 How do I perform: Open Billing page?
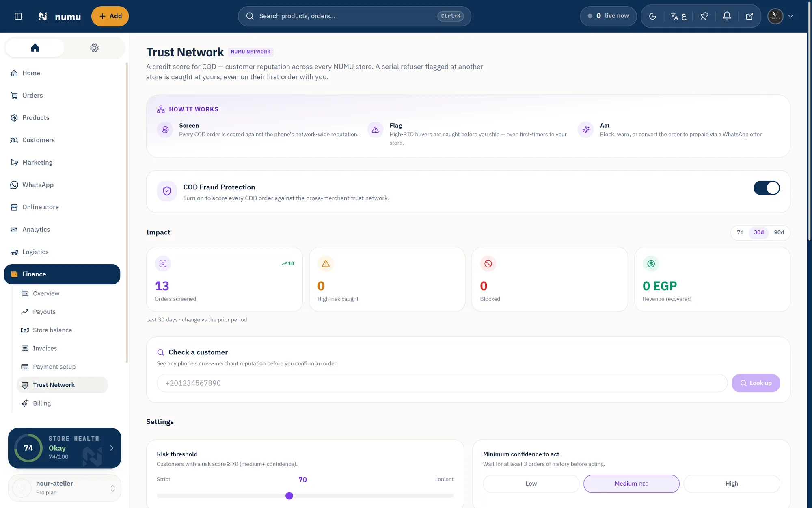coord(63,403)
